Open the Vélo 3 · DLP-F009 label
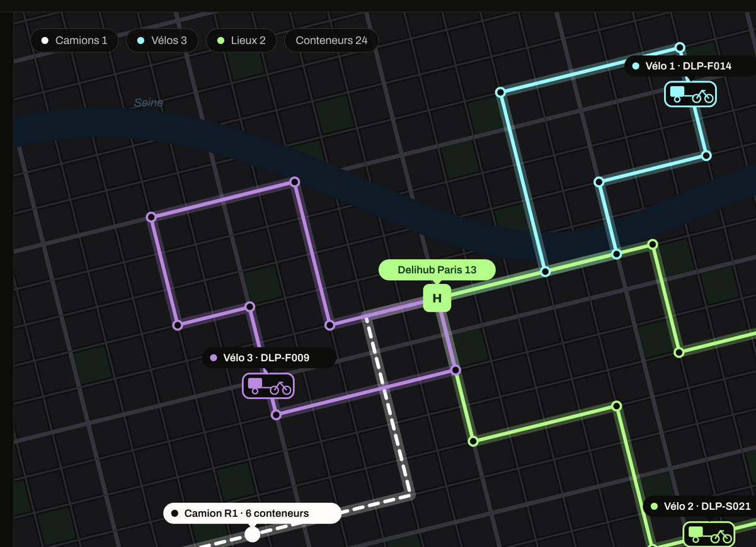The height and width of the screenshot is (547, 756). (x=269, y=358)
